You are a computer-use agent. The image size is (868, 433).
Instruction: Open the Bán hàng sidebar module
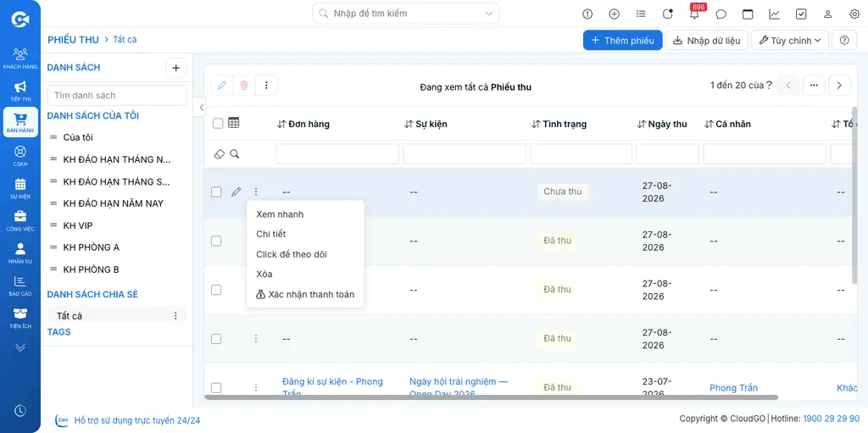click(x=20, y=122)
